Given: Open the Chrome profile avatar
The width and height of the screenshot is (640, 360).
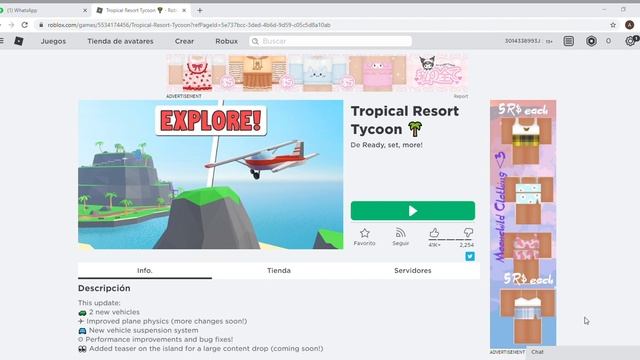Looking at the screenshot, I should tap(630, 25).
